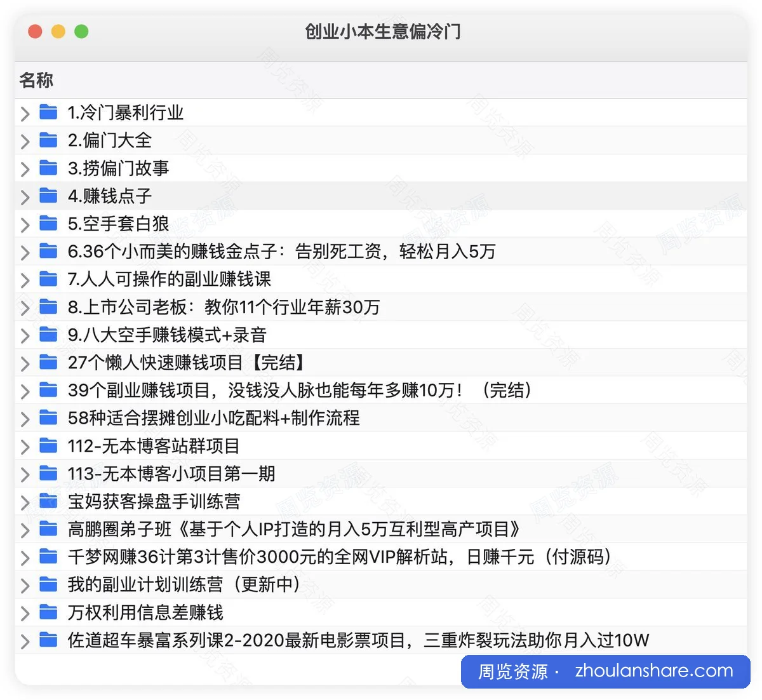Expand the 7.人人可操作的副业赚钱课 folder chevron

[25, 280]
